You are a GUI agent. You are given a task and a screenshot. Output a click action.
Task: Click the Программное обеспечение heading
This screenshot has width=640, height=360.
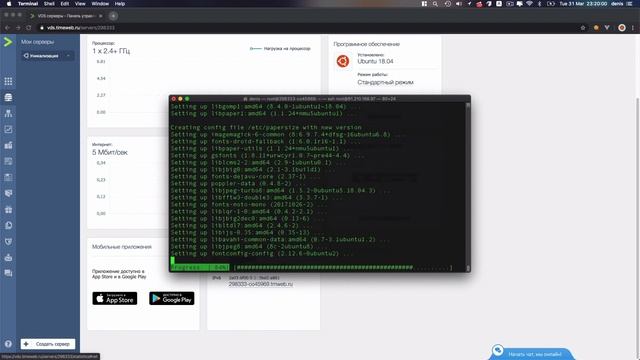click(367, 44)
